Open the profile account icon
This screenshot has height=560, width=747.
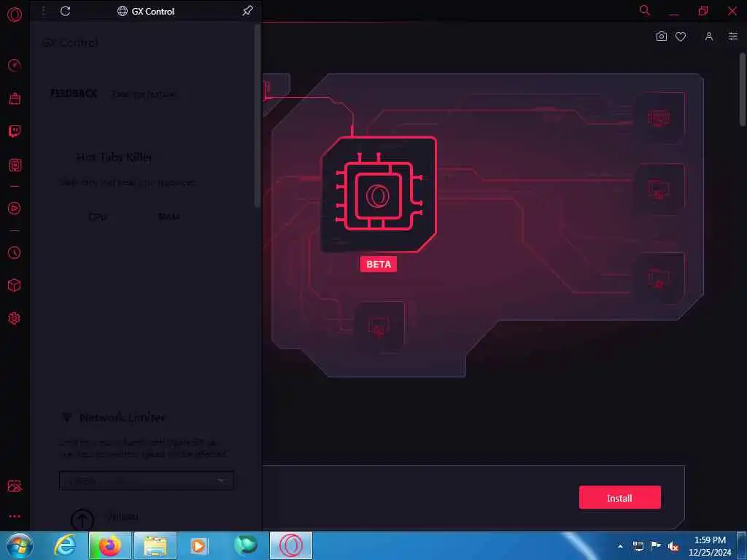point(709,36)
